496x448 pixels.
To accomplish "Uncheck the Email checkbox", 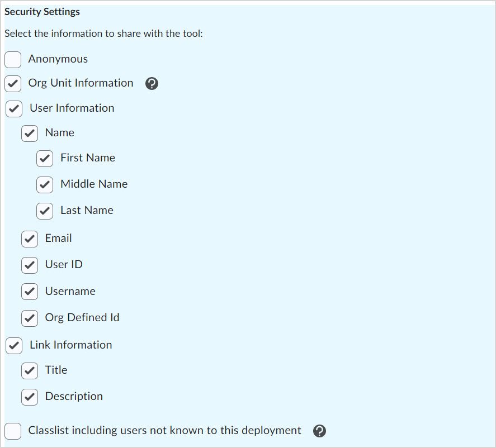I will [30, 239].
